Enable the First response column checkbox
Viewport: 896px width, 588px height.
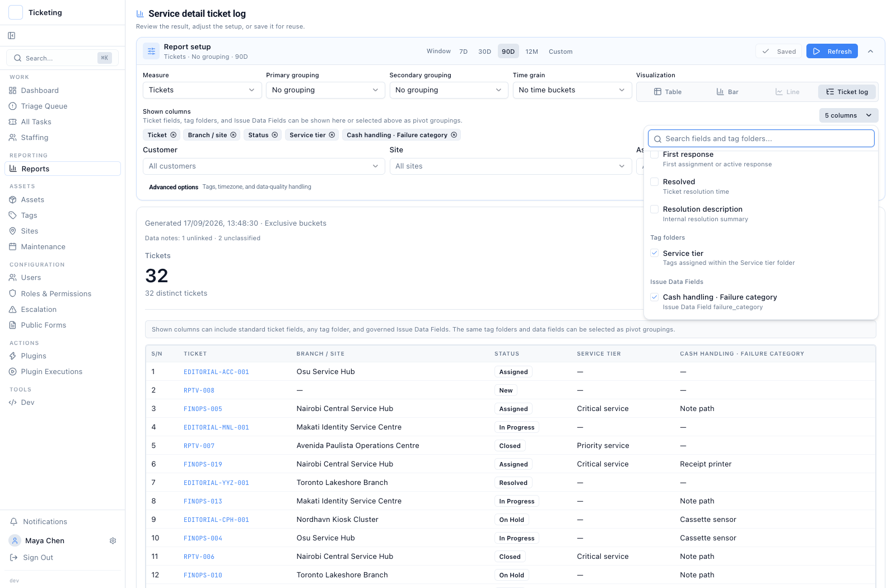click(x=654, y=155)
